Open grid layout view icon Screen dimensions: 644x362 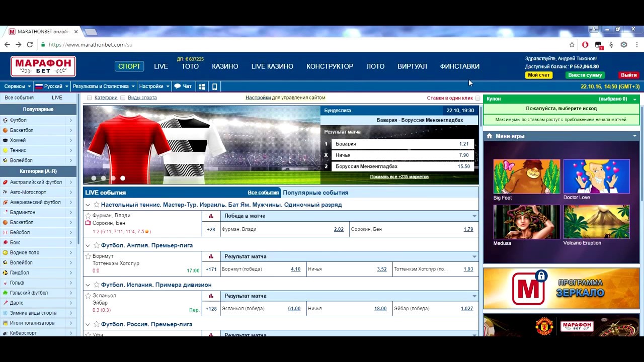[x=202, y=86]
